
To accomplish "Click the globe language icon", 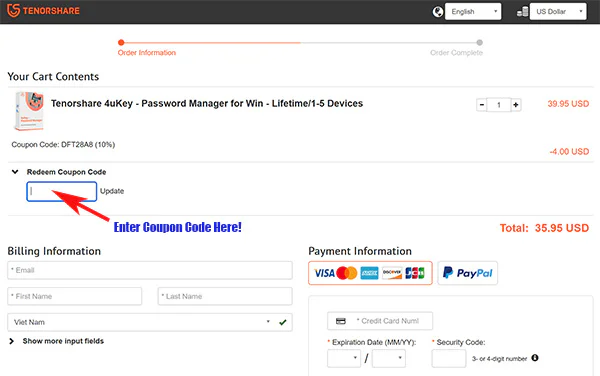I will [x=438, y=12].
